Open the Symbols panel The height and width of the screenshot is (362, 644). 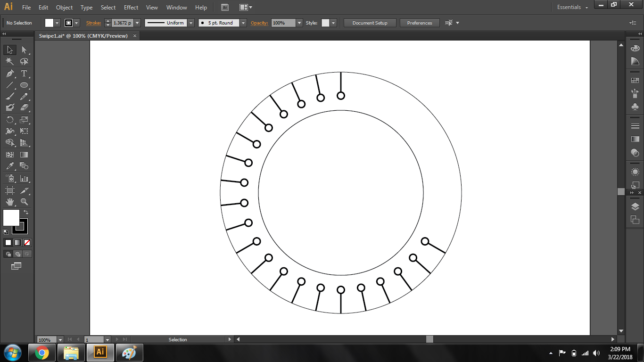tap(635, 107)
